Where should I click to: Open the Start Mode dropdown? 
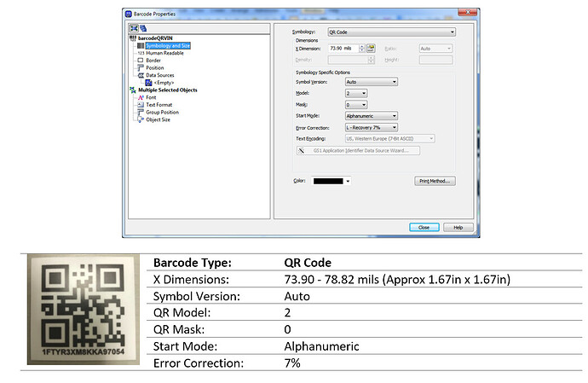click(x=372, y=116)
